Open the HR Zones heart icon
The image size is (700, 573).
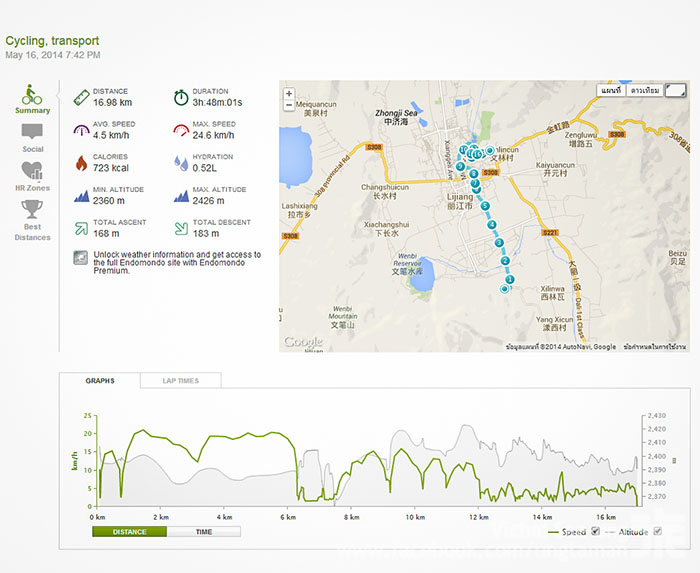pos(32,170)
